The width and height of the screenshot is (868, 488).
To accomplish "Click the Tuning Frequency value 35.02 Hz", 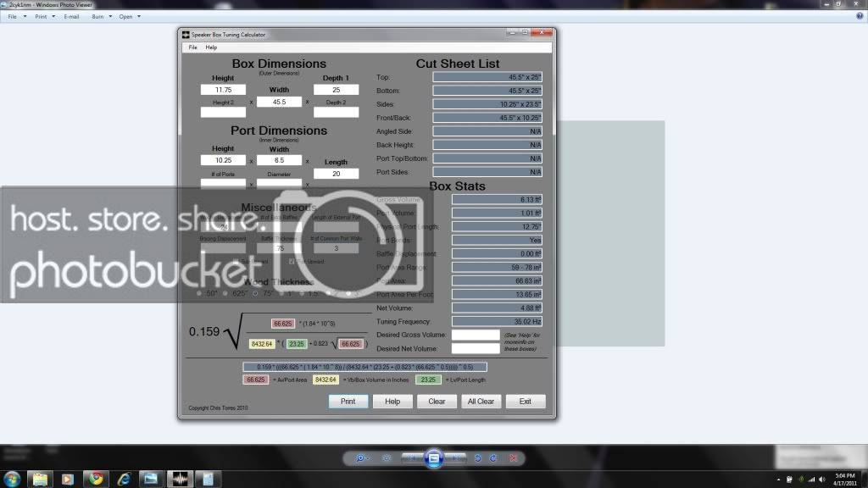I will click(497, 321).
